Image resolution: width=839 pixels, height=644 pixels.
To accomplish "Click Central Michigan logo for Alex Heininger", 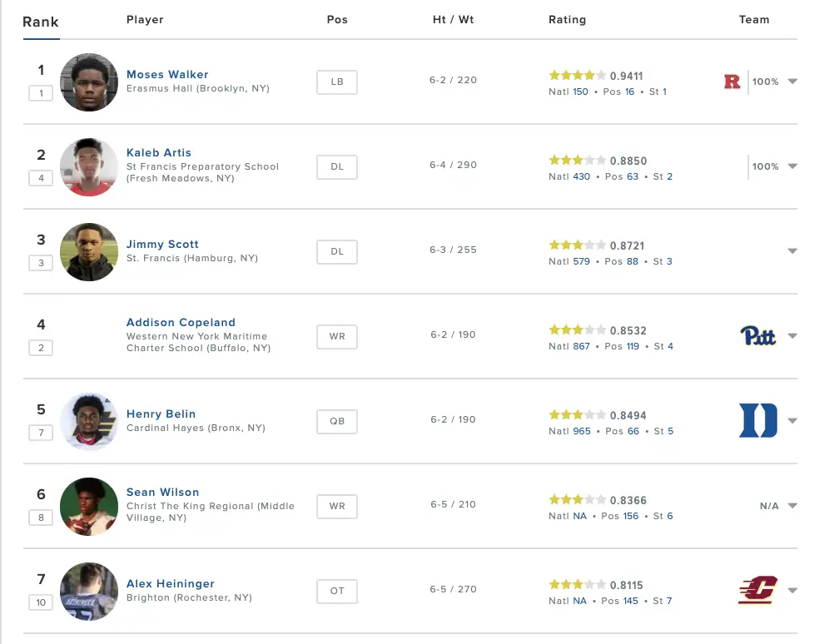I will click(x=757, y=590).
